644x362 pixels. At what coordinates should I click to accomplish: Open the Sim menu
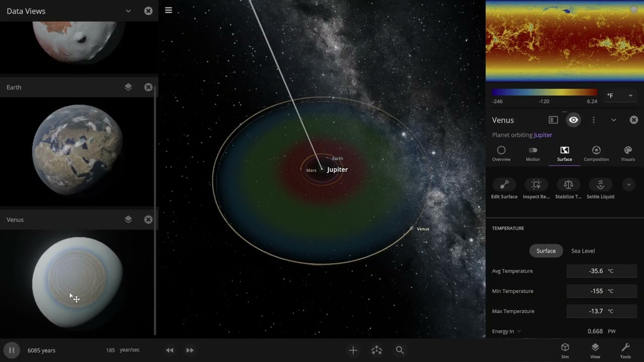pos(565,350)
